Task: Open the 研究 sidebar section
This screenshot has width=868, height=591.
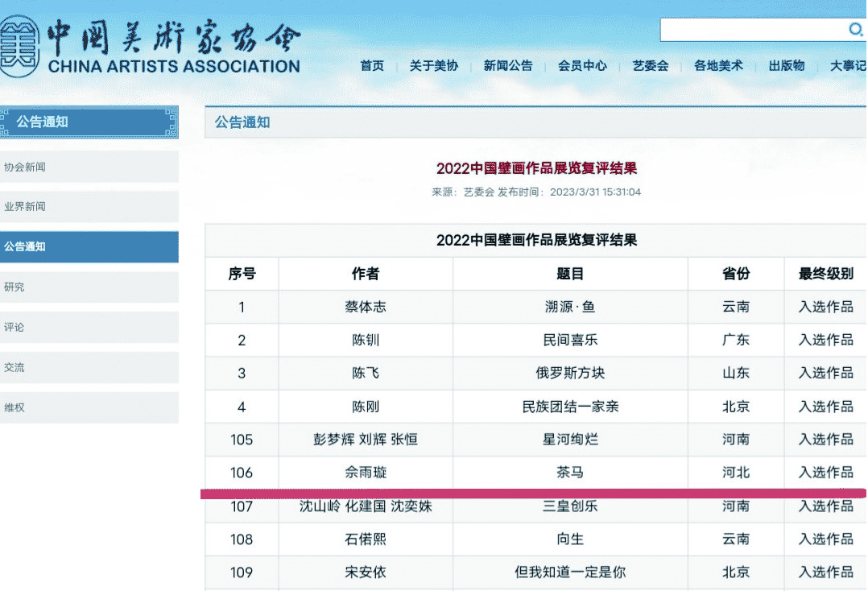Action: 89,287
